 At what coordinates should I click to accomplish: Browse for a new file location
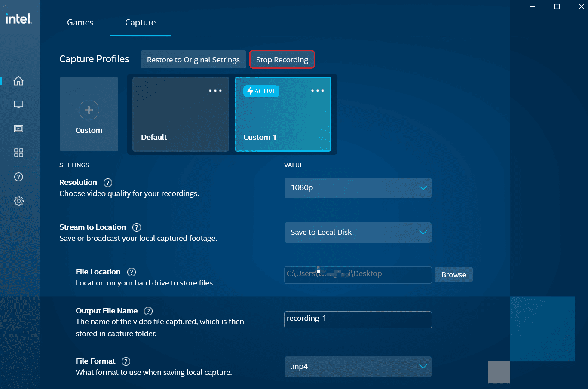[453, 275]
